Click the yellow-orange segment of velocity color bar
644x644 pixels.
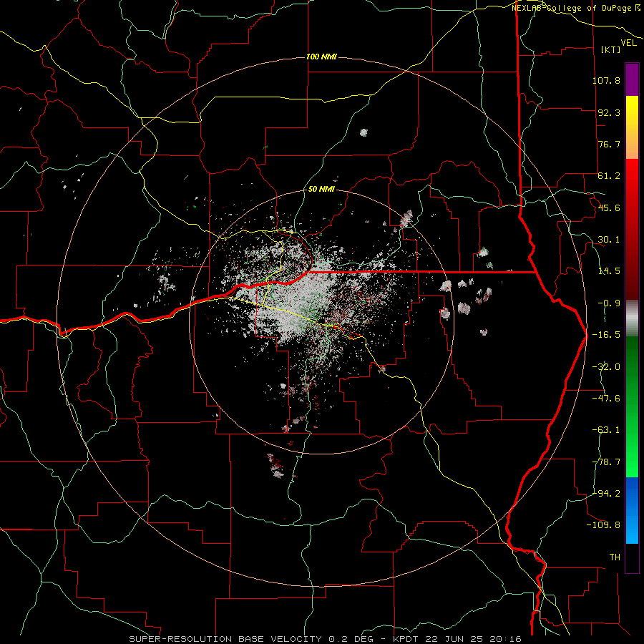click(632, 127)
